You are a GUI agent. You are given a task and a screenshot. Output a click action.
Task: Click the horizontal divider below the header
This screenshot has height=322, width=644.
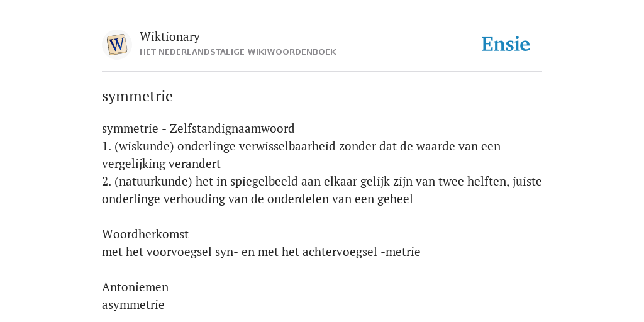[322, 72]
